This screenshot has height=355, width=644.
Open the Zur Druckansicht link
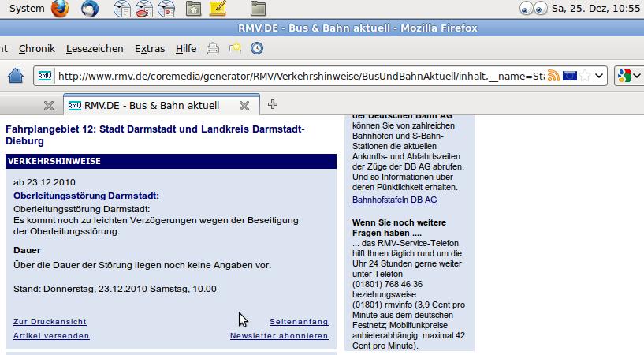coord(50,322)
